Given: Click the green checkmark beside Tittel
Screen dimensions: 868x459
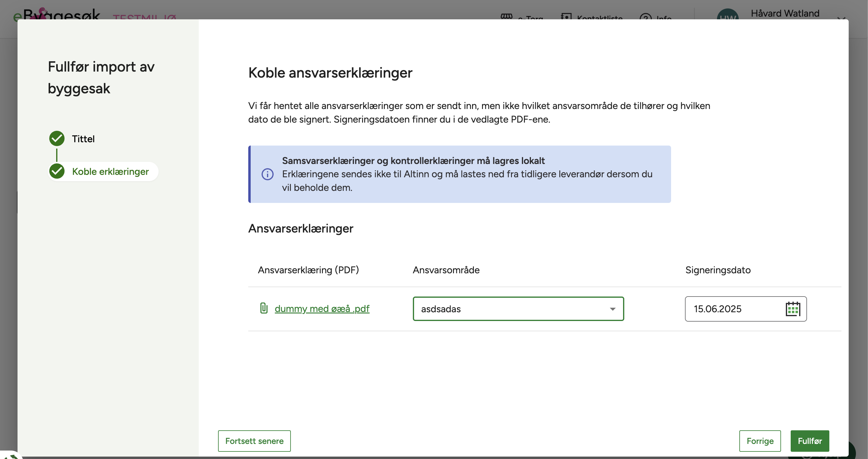Looking at the screenshot, I should 57,139.
